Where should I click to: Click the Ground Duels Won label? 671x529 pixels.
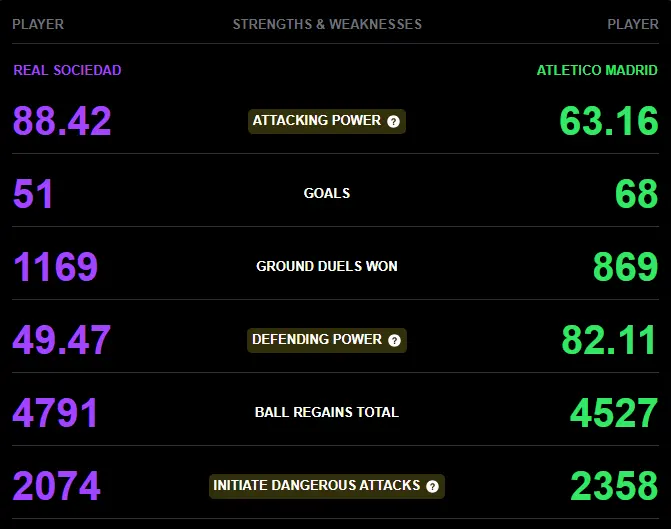coord(327,266)
